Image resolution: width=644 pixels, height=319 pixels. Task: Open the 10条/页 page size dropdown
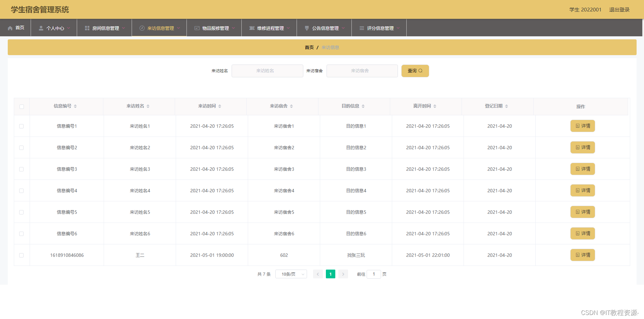[291, 274]
